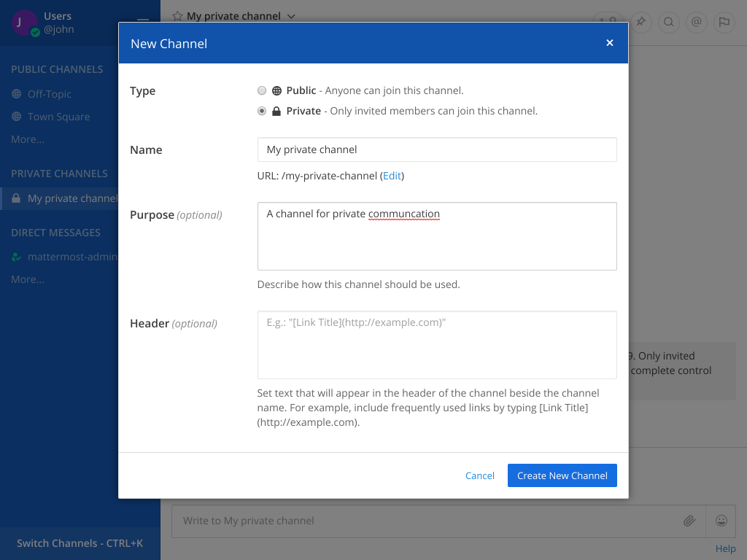Close the New Channel dialog with X

pos(609,43)
